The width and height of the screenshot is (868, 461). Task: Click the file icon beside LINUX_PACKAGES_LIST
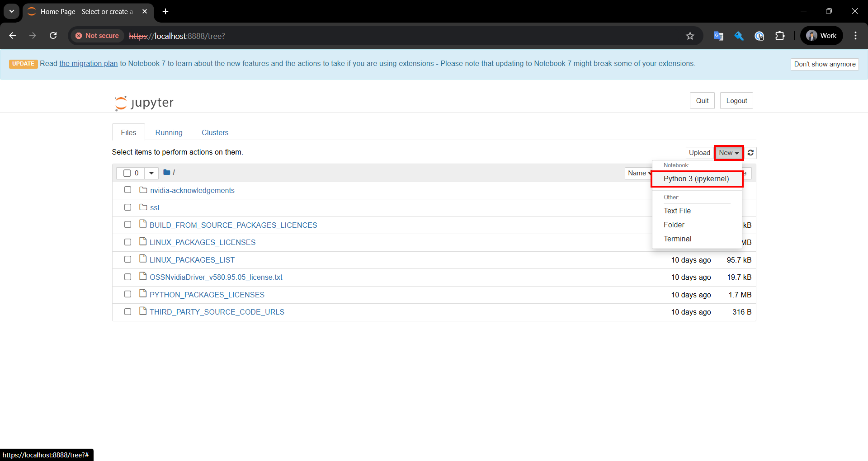pos(143,259)
